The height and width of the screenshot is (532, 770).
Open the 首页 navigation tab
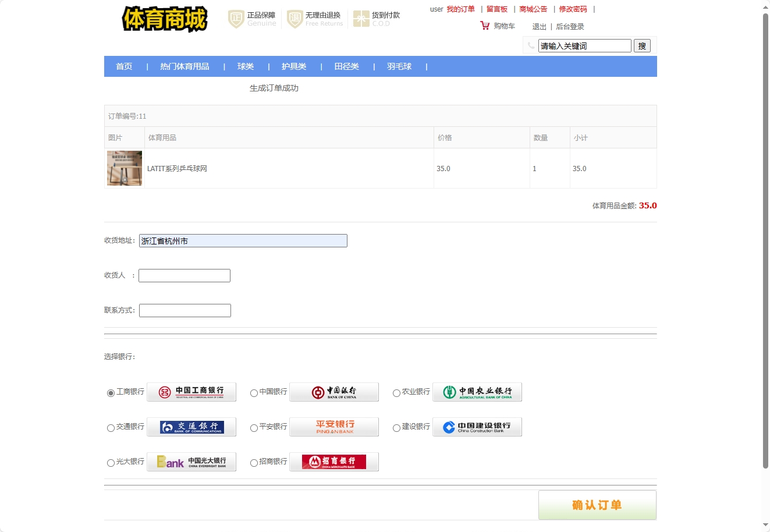(x=123, y=66)
